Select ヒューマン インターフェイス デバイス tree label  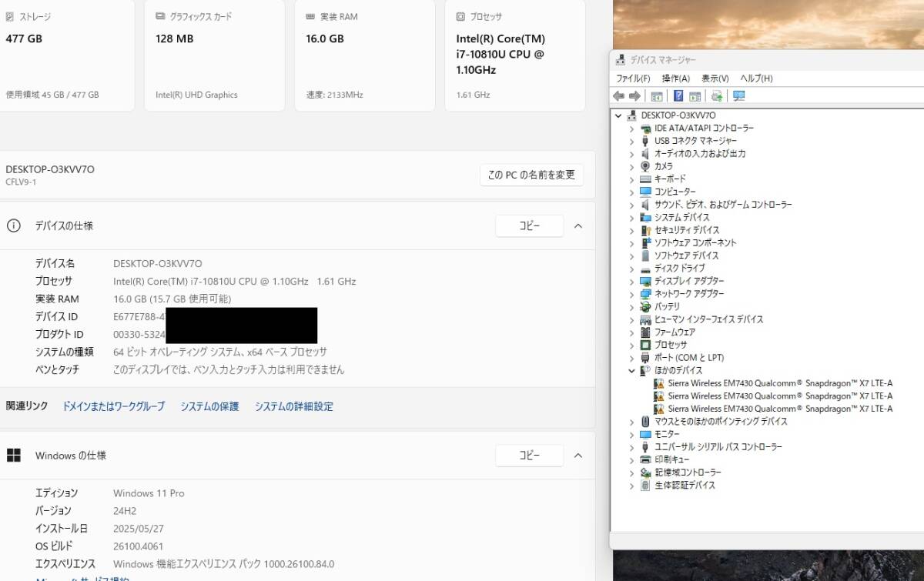pyautogui.click(x=709, y=319)
